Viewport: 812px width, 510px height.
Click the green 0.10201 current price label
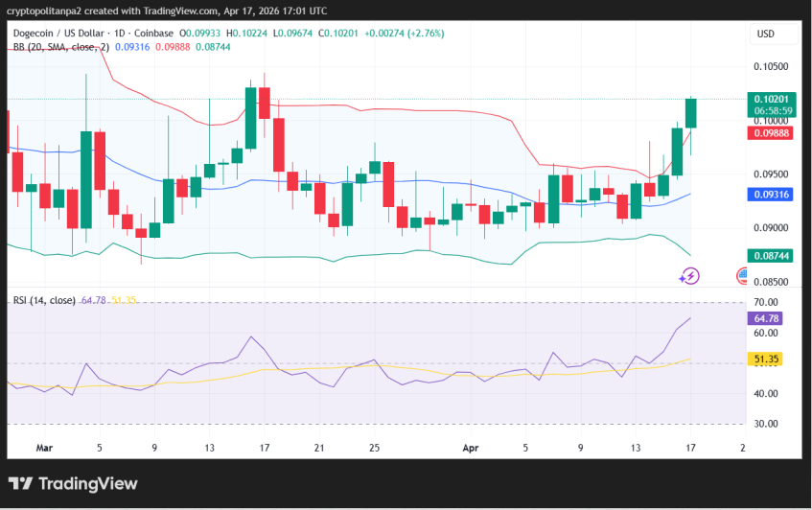772,99
